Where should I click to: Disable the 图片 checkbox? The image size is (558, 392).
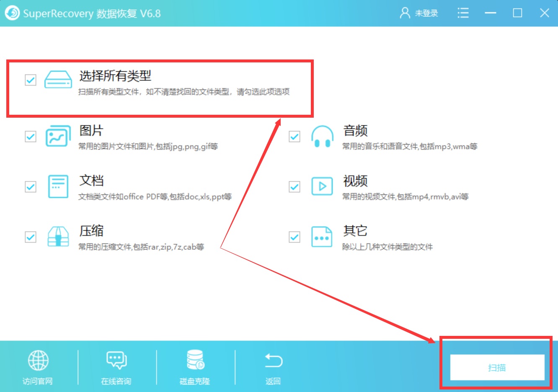pyautogui.click(x=30, y=136)
